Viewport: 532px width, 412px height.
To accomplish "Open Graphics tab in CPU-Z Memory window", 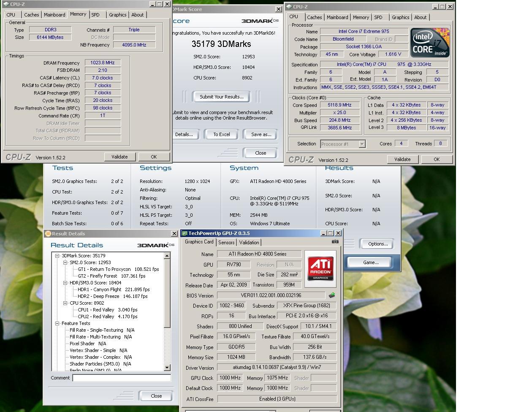I will pyautogui.click(x=117, y=15).
